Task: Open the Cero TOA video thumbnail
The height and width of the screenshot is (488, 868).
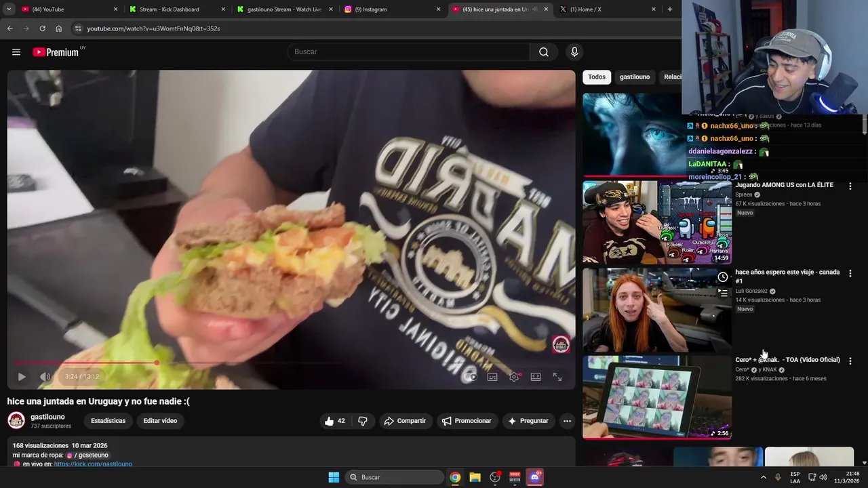Action: (x=657, y=397)
